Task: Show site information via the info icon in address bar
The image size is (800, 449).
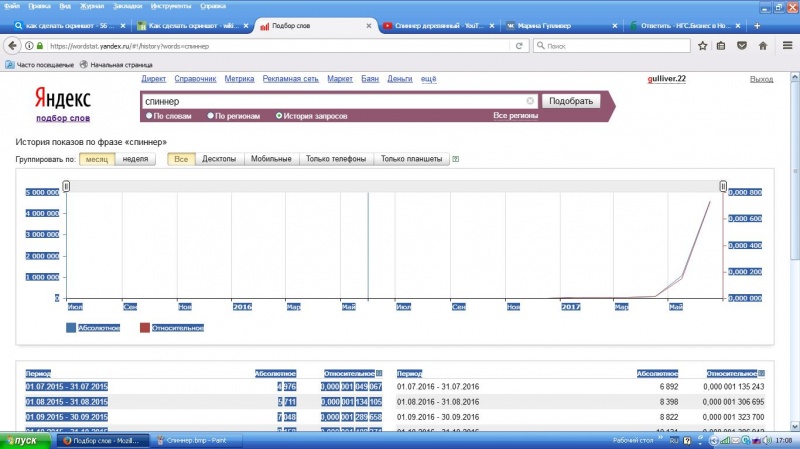Action: click(x=29, y=46)
